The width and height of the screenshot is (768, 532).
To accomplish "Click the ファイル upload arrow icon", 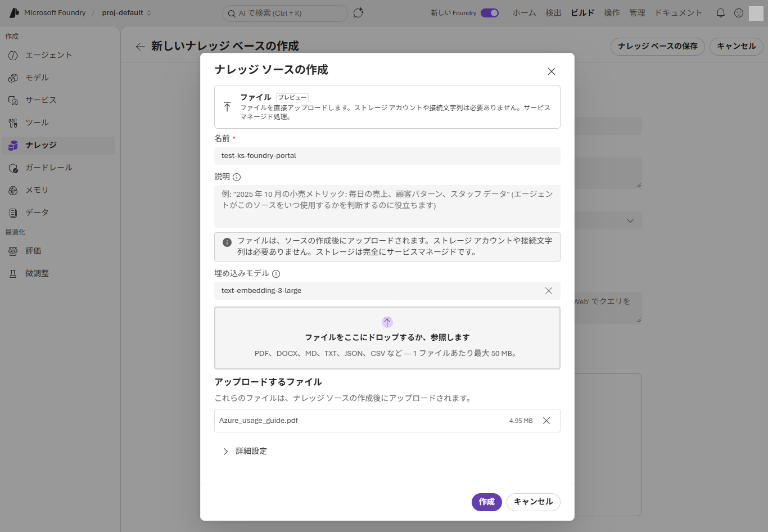I will click(227, 107).
